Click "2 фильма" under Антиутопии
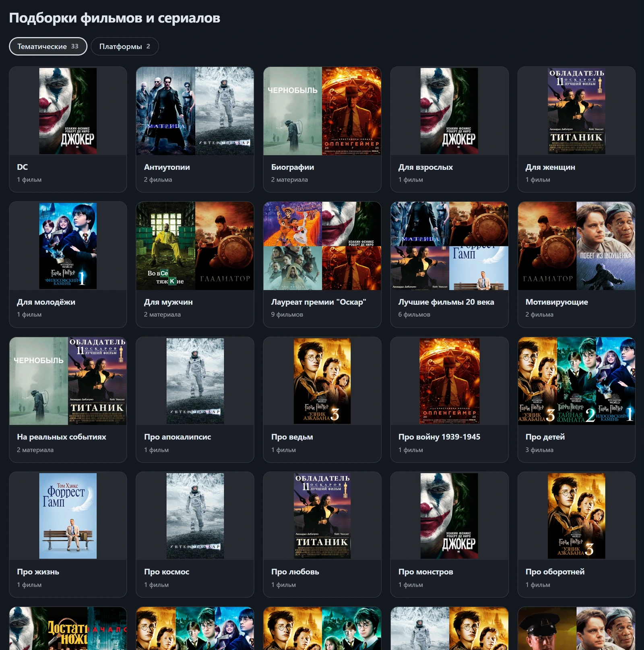The image size is (644, 650). (x=158, y=180)
